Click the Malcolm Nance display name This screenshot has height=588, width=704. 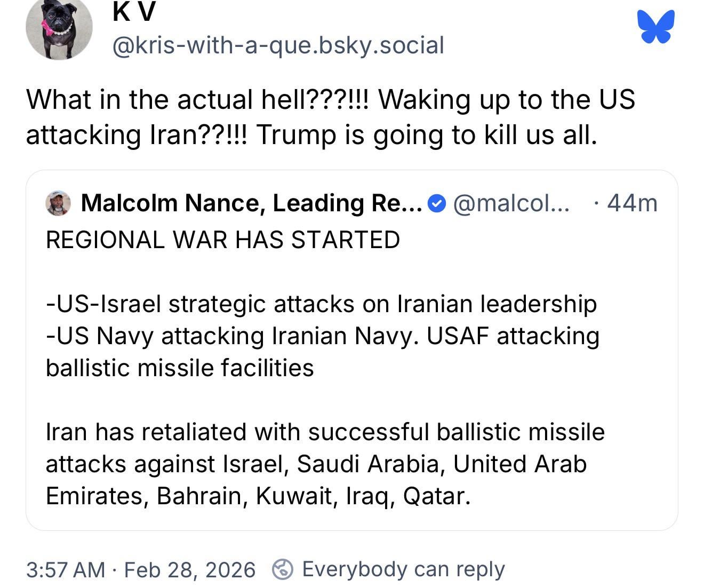[x=252, y=203]
